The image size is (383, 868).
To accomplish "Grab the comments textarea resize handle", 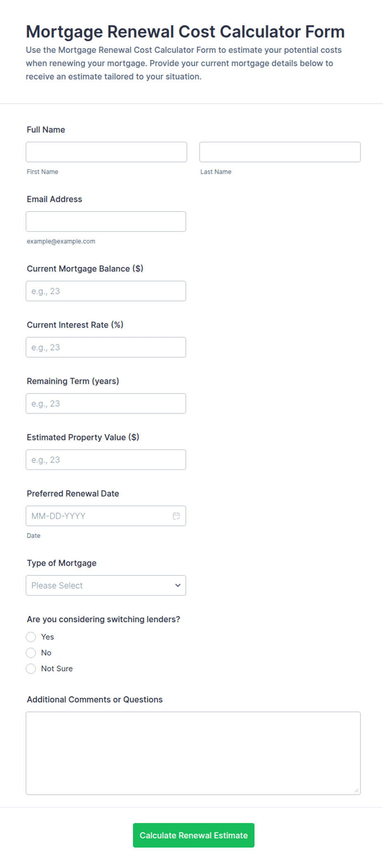I will pyautogui.click(x=356, y=790).
